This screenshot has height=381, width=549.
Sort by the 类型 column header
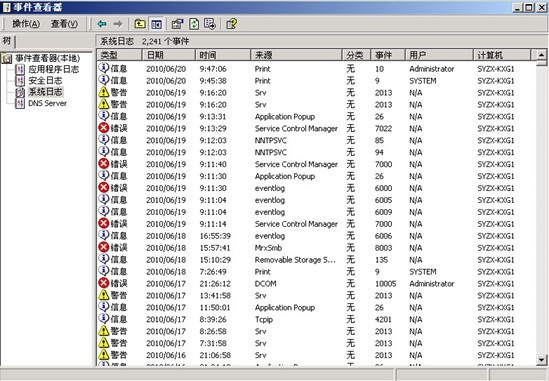[119, 55]
